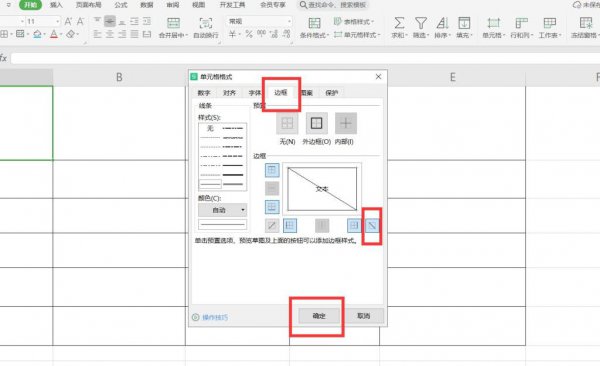Open the font size dropdown
This screenshot has width=600, height=366.
click(57, 21)
